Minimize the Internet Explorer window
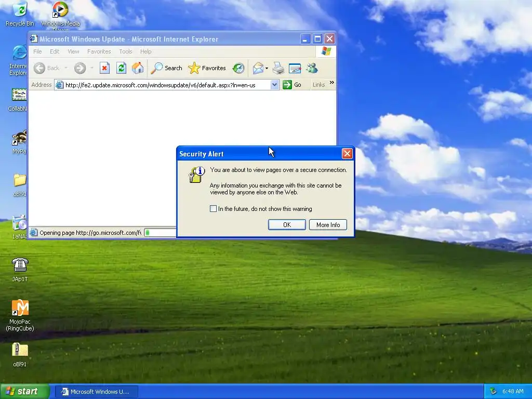The image size is (532, 399). (305, 38)
